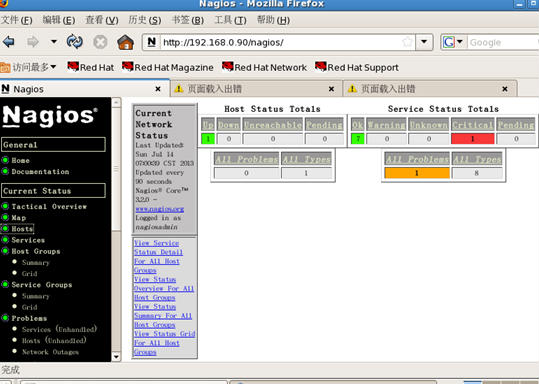The height and width of the screenshot is (384, 539).
Task: Close the first 页面载入出错 tab
Action: (x=331, y=89)
